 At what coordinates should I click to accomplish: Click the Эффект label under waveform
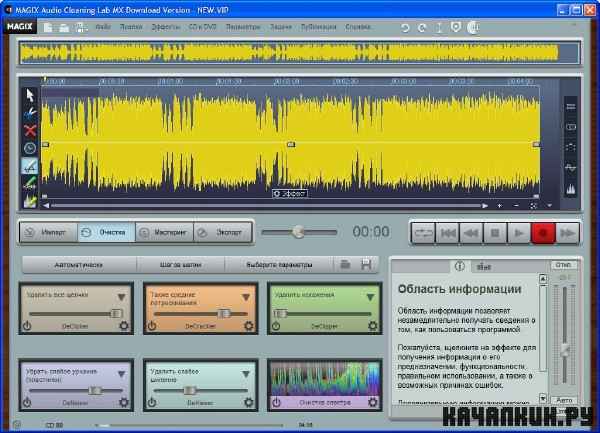(x=290, y=194)
